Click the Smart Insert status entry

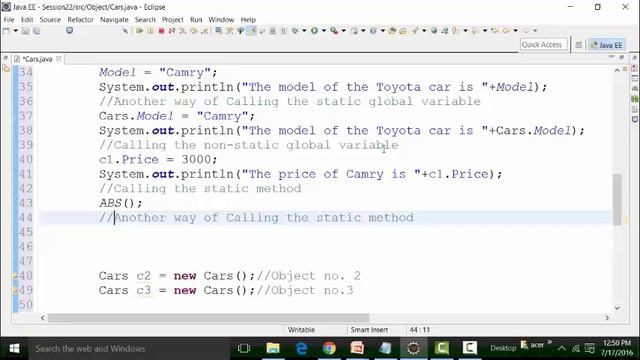click(x=369, y=330)
